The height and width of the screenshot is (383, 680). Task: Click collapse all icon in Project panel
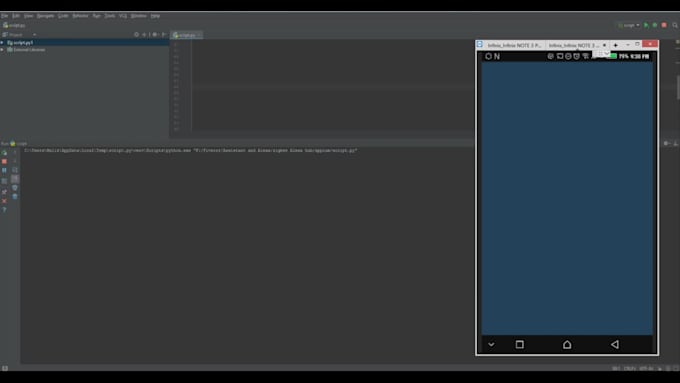[145, 35]
